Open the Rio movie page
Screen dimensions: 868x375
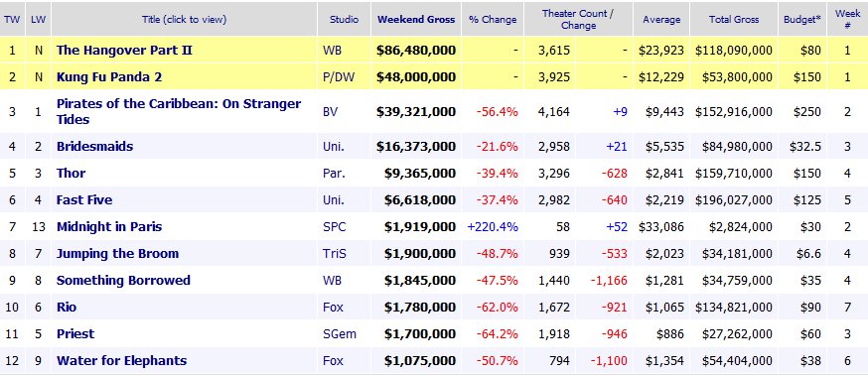pyautogui.click(x=67, y=307)
